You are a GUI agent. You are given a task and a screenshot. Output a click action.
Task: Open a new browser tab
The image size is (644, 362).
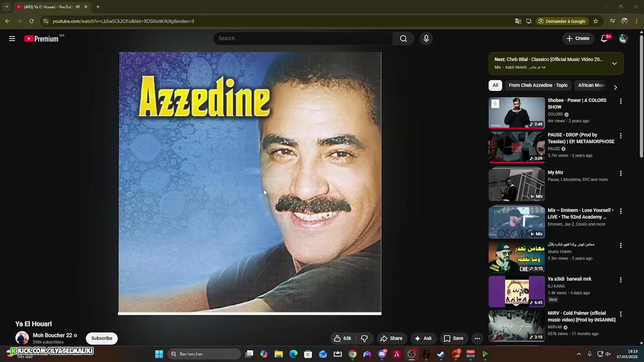(98, 7)
